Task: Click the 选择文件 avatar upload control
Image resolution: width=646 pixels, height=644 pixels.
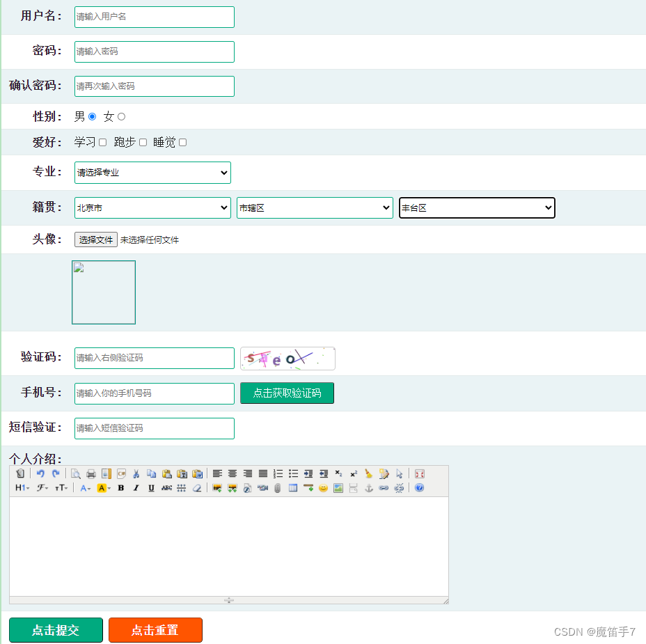Action: pyautogui.click(x=95, y=239)
